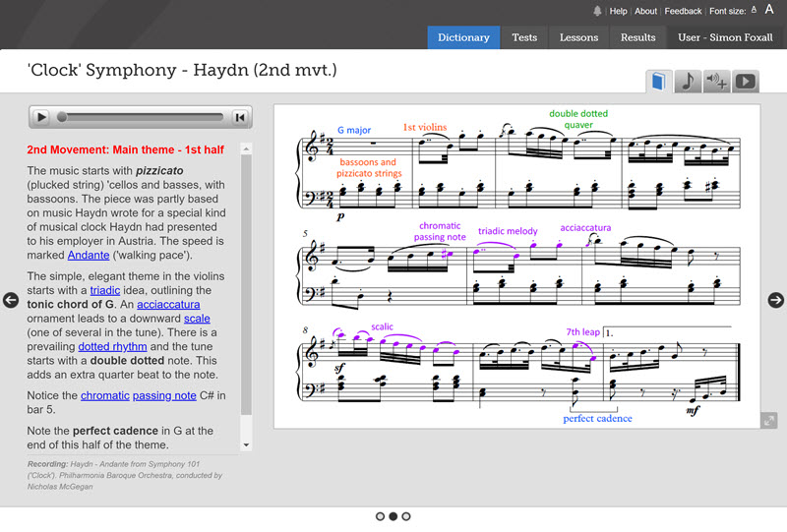787x532 pixels.
Task: Open the dotted rhythm dictionary link
Action: [112, 346]
